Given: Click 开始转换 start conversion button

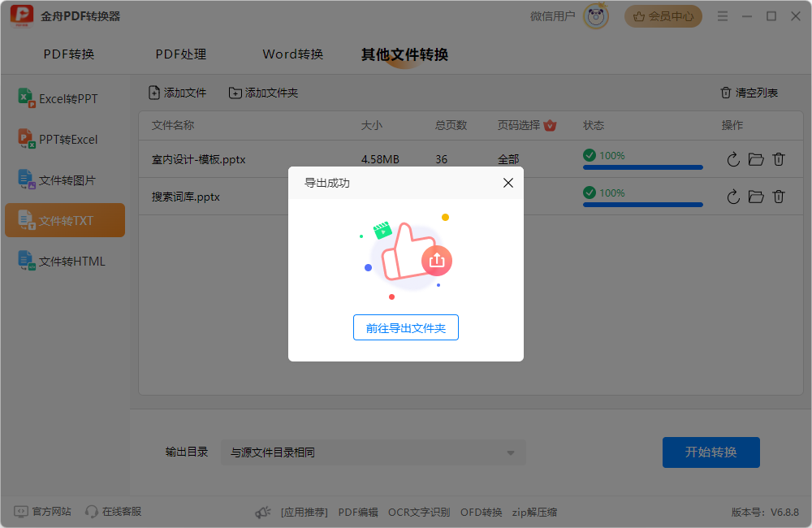Looking at the screenshot, I should (x=711, y=452).
